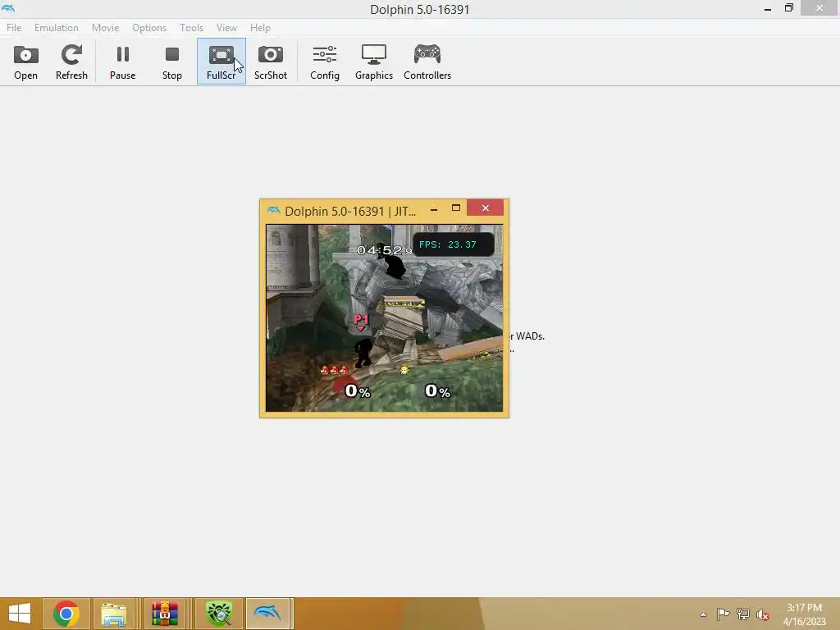This screenshot has width=840, height=630.
Task: Open the Help menu
Action: tap(260, 28)
